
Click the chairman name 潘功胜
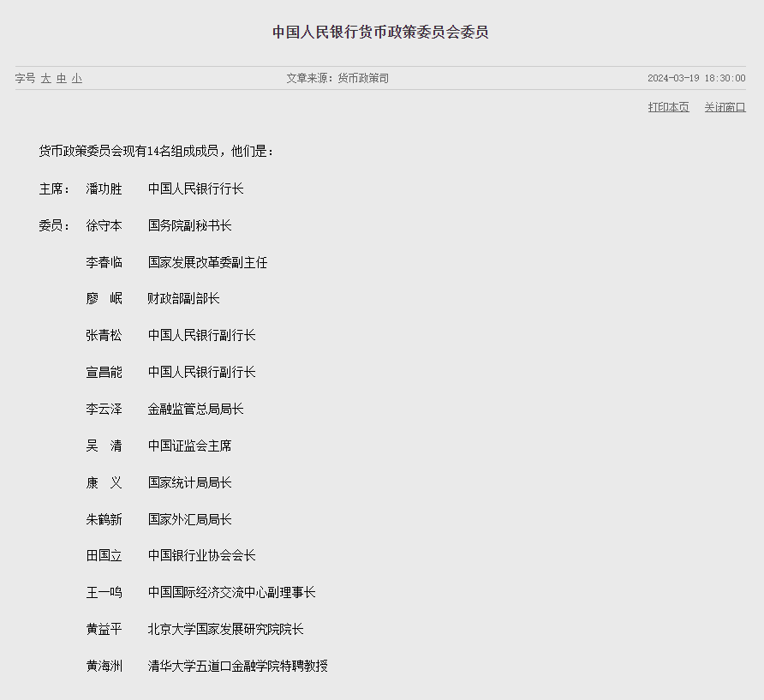click(104, 188)
